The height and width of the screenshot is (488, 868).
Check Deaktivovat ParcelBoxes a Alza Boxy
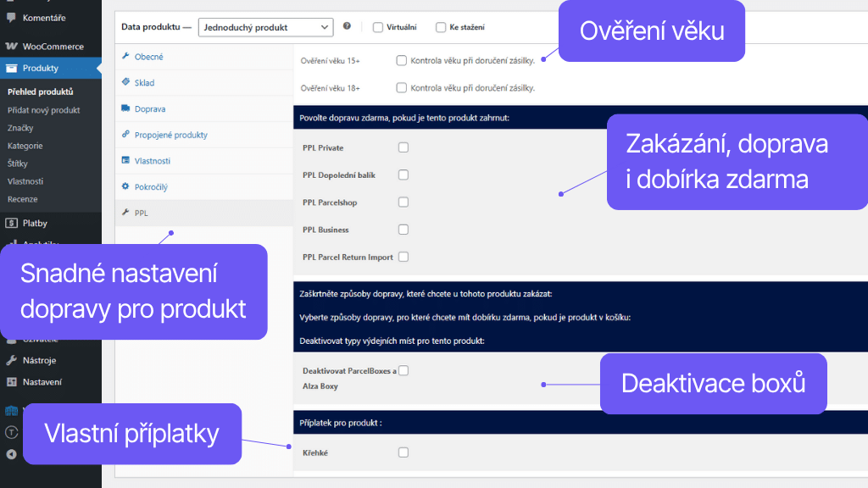click(x=403, y=370)
